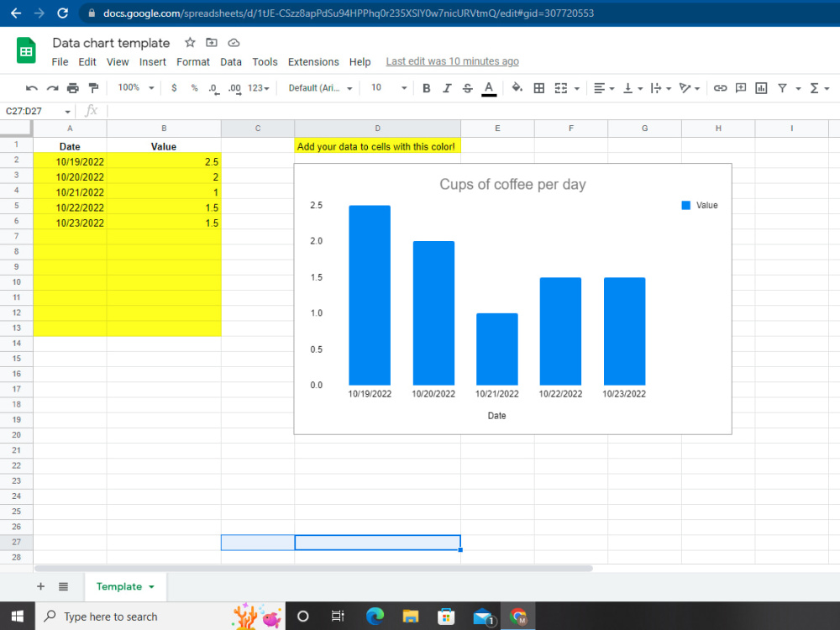Image resolution: width=840 pixels, height=630 pixels.
Task: Toggle bold formatting
Action: point(427,88)
